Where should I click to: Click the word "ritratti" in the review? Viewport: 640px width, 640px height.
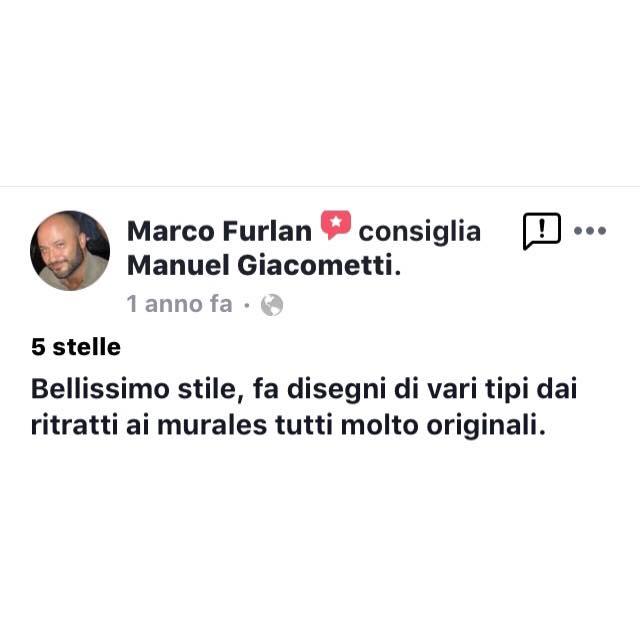(74, 426)
